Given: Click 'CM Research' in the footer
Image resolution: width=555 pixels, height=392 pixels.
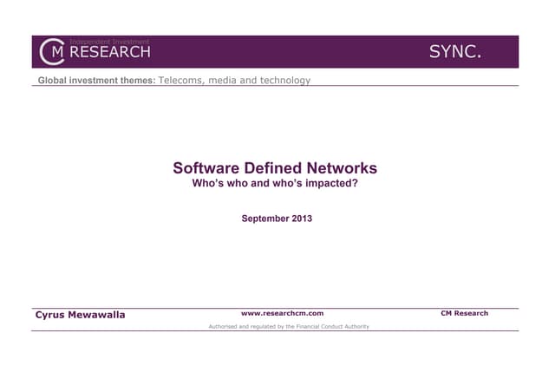Looking at the screenshot, I should 464,313.
